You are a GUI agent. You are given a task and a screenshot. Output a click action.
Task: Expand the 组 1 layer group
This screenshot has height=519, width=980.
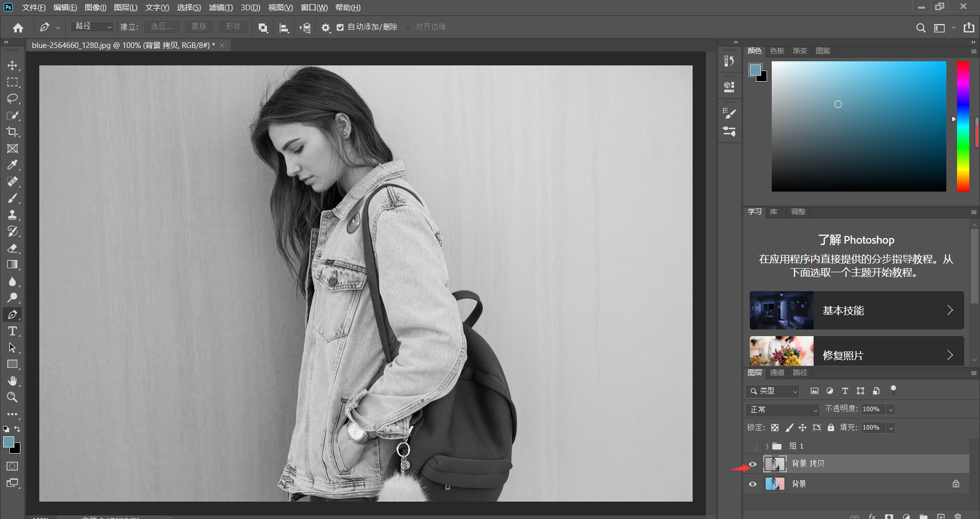point(767,446)
